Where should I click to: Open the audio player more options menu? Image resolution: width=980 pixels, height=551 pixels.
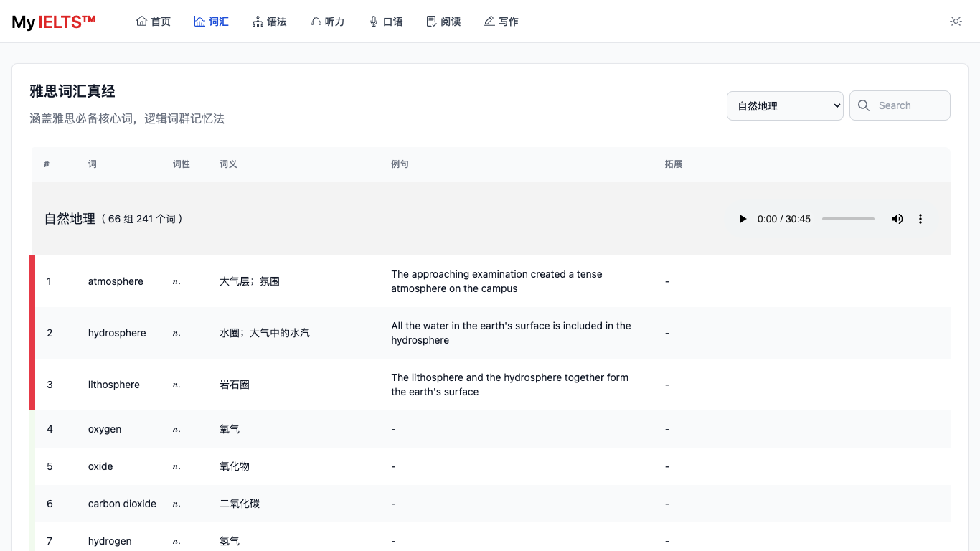(x=920, y=219)
